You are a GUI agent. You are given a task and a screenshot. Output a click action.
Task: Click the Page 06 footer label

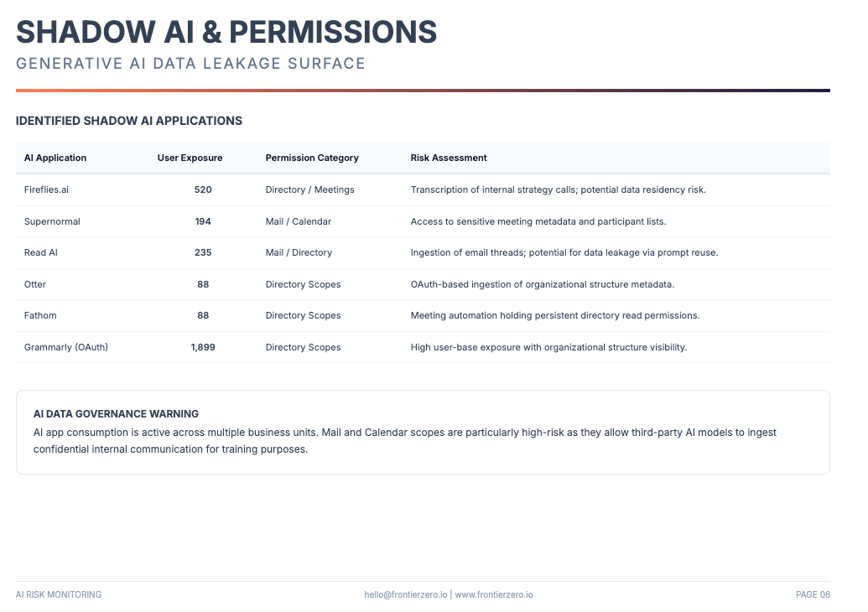point(813,594)
